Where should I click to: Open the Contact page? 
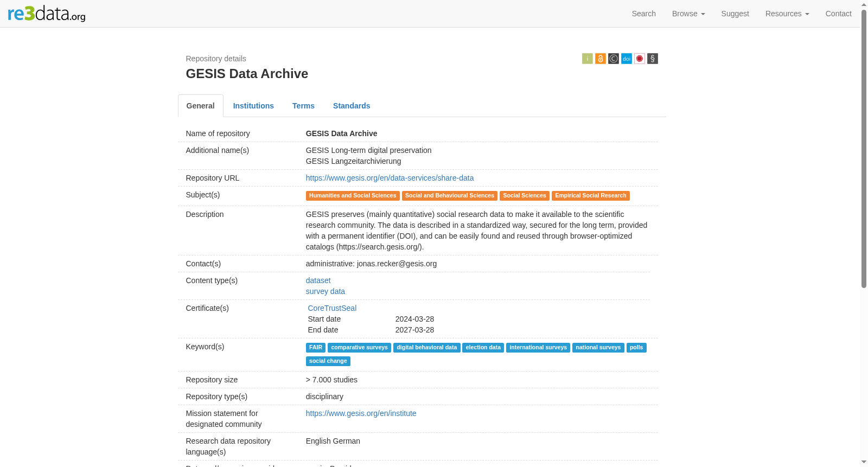(838, 14)
